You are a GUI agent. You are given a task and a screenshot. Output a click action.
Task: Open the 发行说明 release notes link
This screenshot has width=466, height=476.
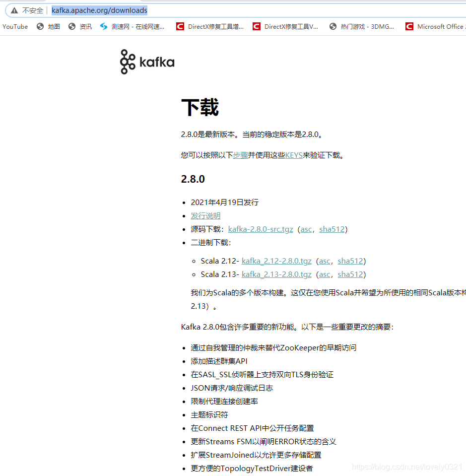coord(205,216)
